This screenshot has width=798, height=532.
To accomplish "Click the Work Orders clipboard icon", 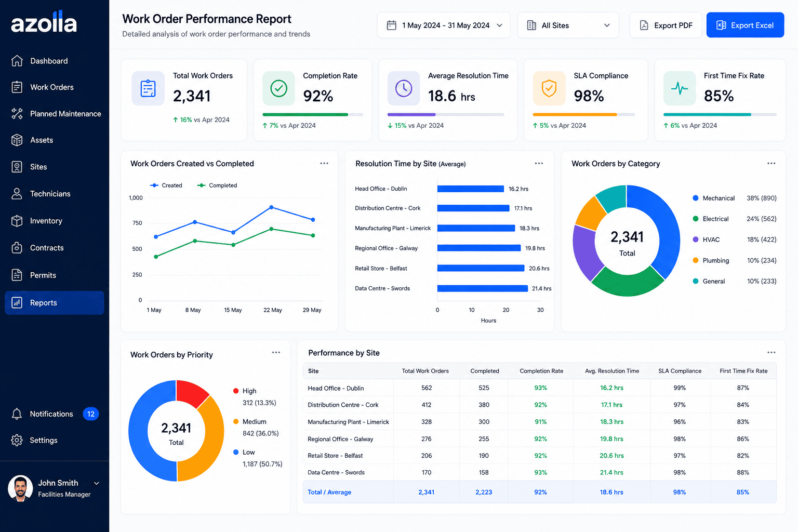I will (17, 87).
